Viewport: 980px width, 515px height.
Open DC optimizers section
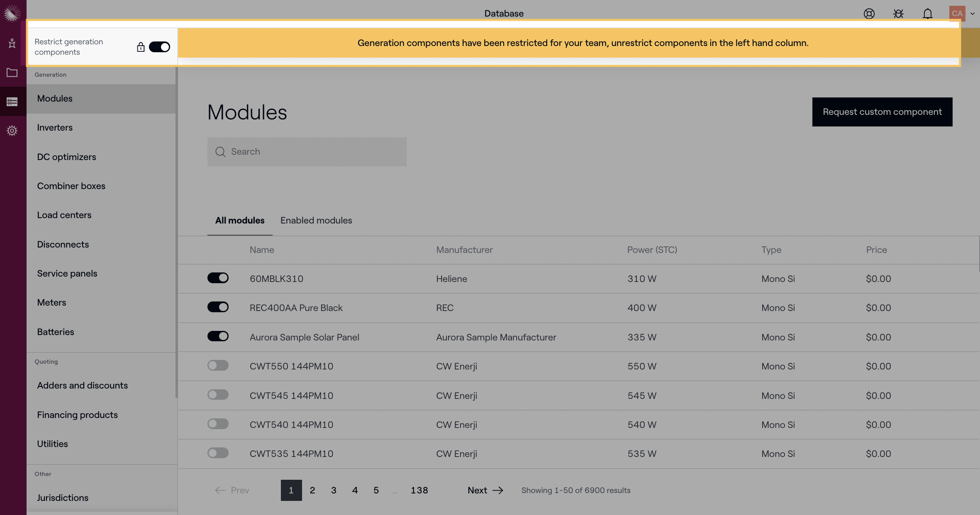[x=101, y=157]
